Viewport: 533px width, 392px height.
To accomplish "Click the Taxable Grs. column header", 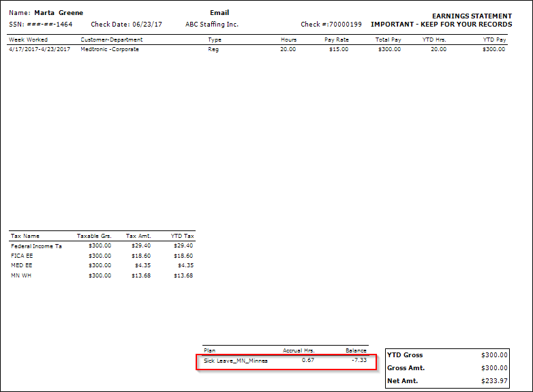I will click(94, 236).
